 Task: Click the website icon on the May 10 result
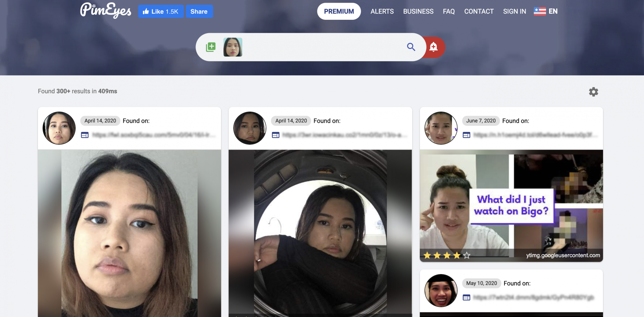tap(467, 297)
